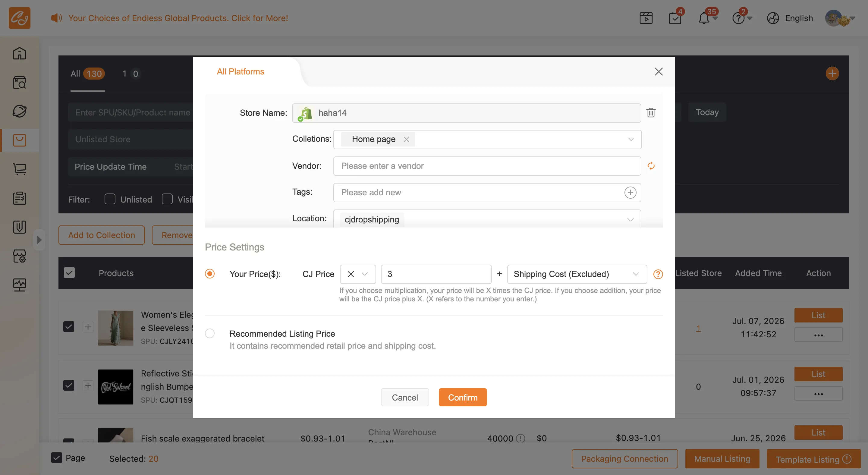Open the multiplication operator dropdown
Image resolution: width=868 pixels, height=475 pixels.
tap(358, 274)
